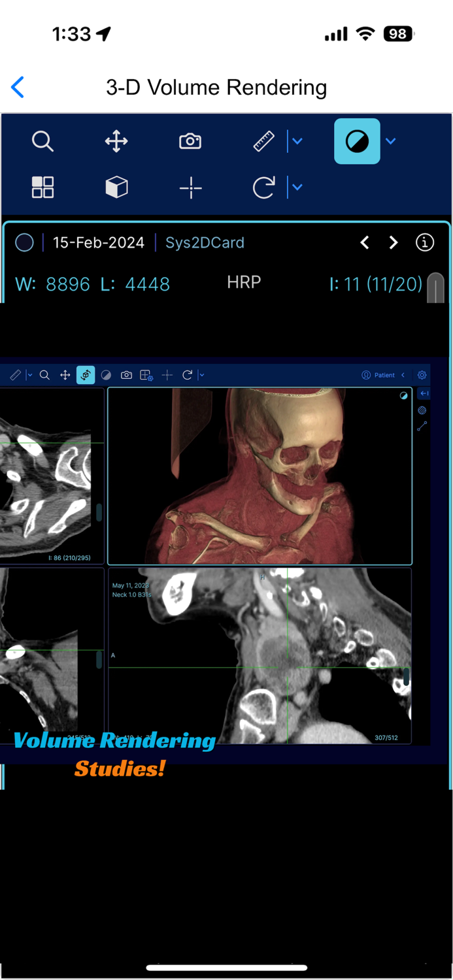Go back using the blue chevron
Viewport: 453px width, 980px height.
coord(18,87)
